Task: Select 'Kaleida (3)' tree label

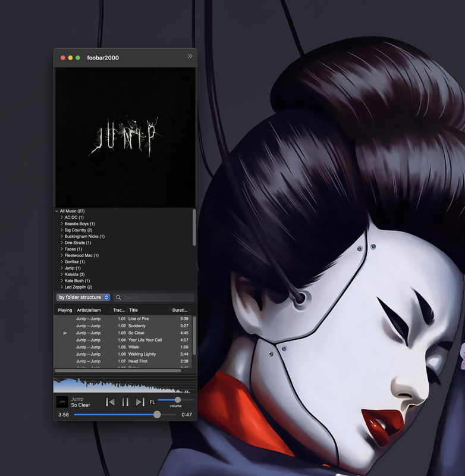Action: 74,274
